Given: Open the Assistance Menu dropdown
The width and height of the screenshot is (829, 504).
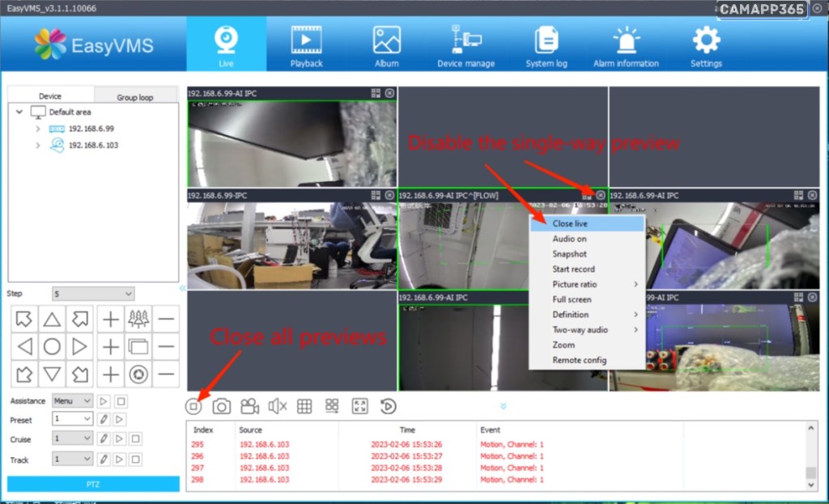Looking at the screenshot, I should [72, 400].
